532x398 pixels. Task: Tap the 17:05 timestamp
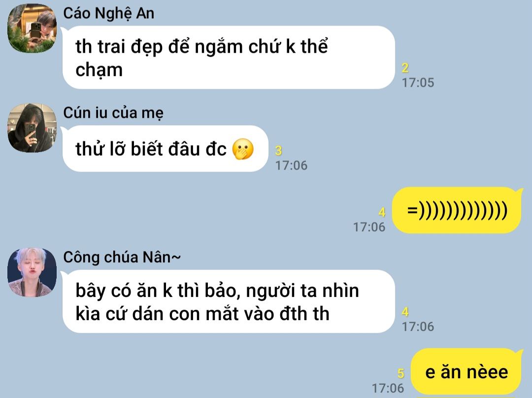[418, 82]
